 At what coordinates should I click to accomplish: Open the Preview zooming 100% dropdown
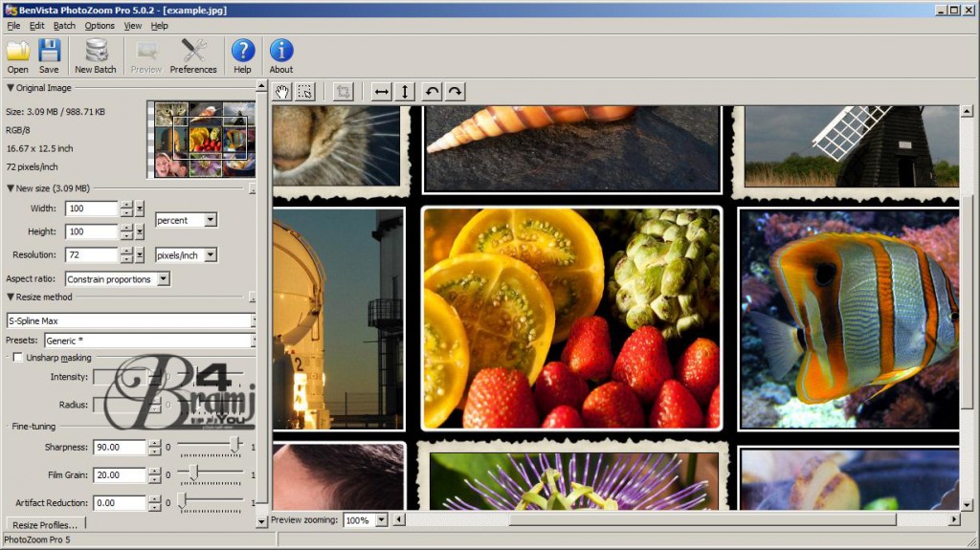point(381,520)
